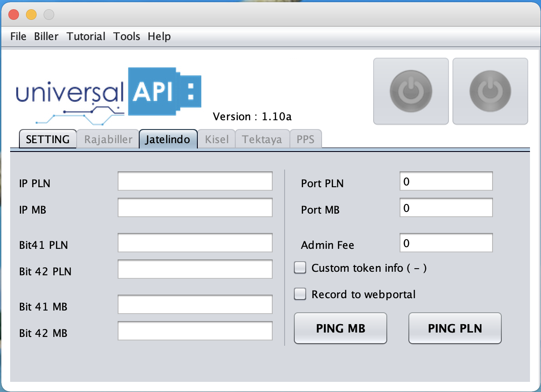The height and width of the screenshot is (392, 541).
Task: Select the Tektaya tab
Action: point(262,139)
